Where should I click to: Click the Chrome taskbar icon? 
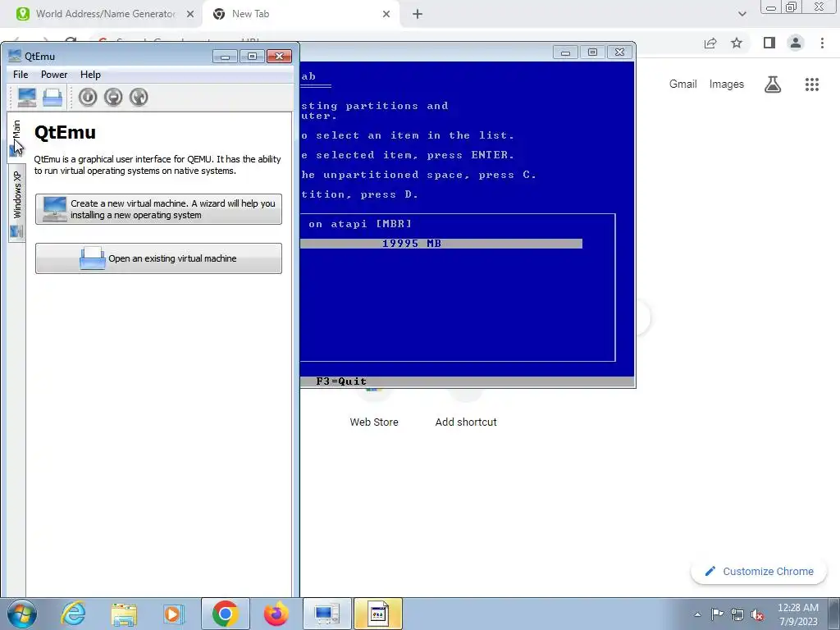pyautogui.click(x=226, y=614)
